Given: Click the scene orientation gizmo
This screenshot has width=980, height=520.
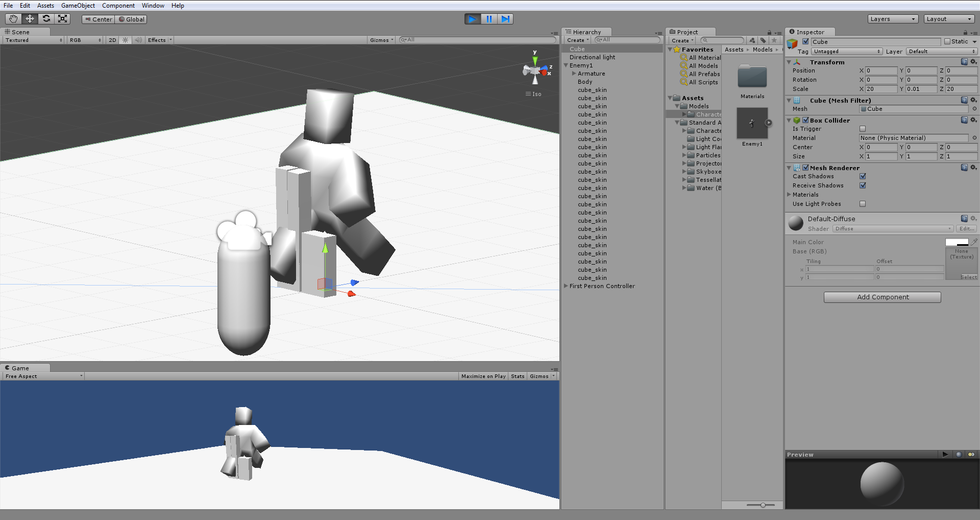Looking at the screenshot, I should pos(535,70).
